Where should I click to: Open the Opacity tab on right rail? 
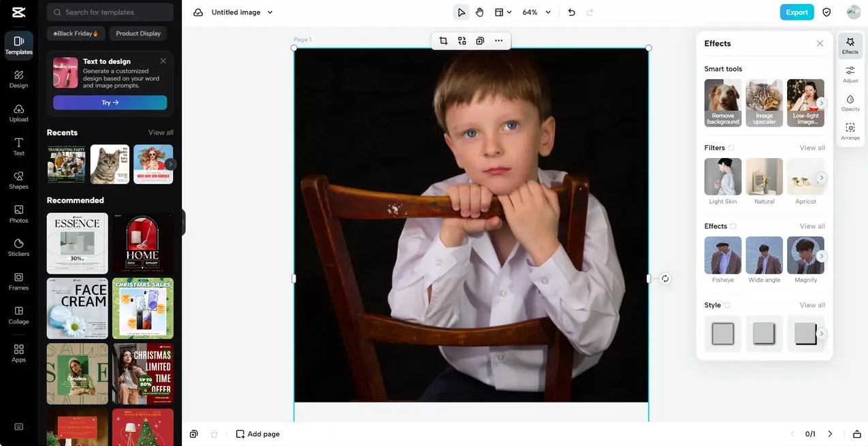coord(850,103)
